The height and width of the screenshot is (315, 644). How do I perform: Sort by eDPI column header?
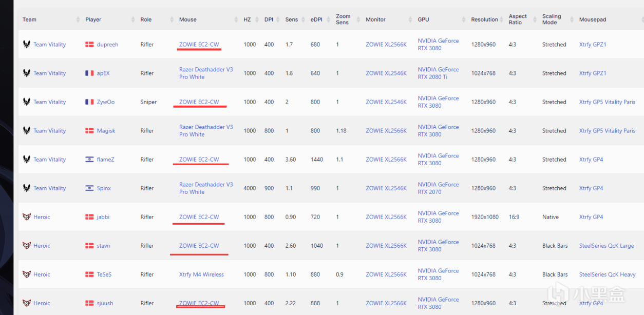point(316,19)
